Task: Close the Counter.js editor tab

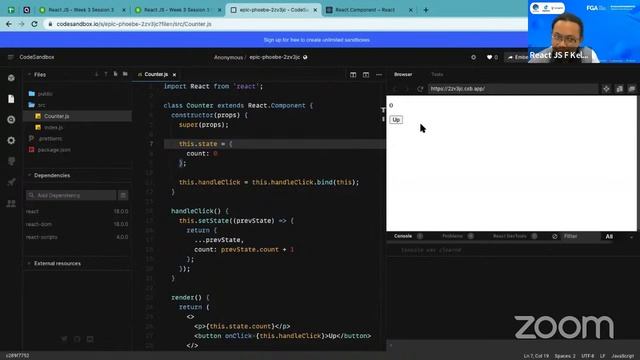Action: pos(174,75)
